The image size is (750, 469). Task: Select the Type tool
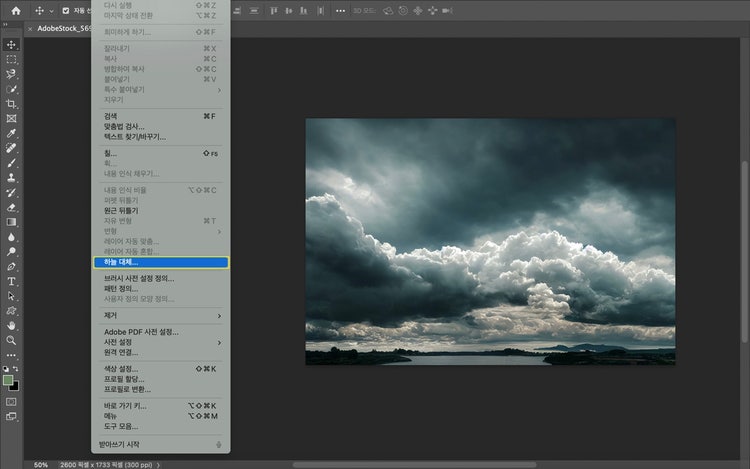click(x=12, y=281)
